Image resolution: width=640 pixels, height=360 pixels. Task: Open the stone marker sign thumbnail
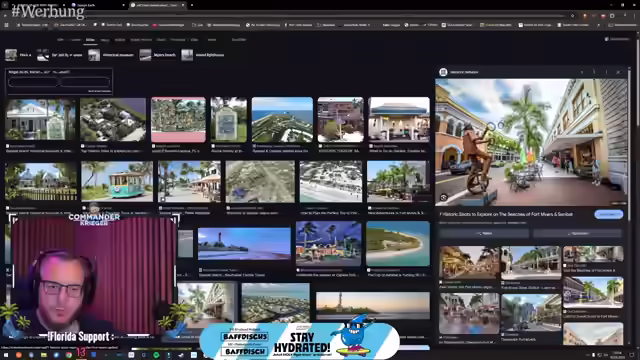pos(229,120)
